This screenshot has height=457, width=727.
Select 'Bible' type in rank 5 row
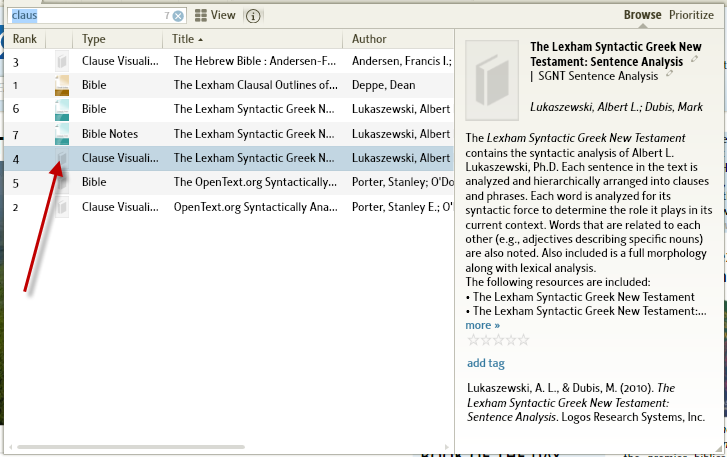94,182
